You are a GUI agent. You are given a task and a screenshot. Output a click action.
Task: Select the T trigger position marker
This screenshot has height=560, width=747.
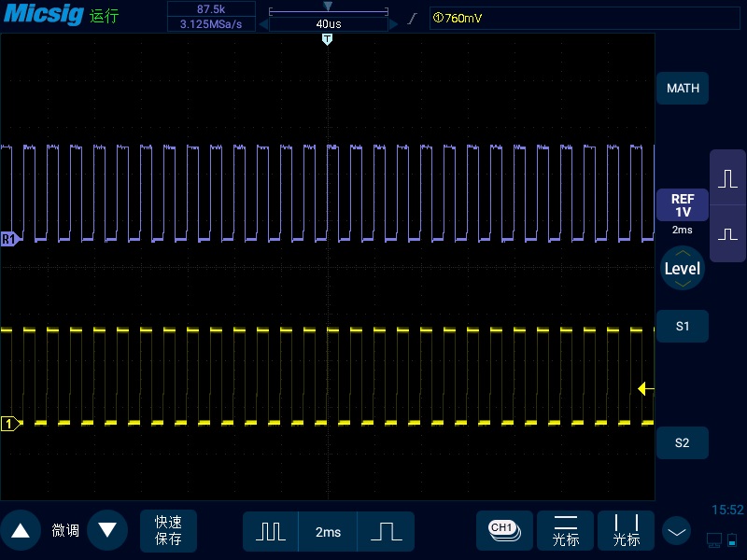(x=327, y=39)
